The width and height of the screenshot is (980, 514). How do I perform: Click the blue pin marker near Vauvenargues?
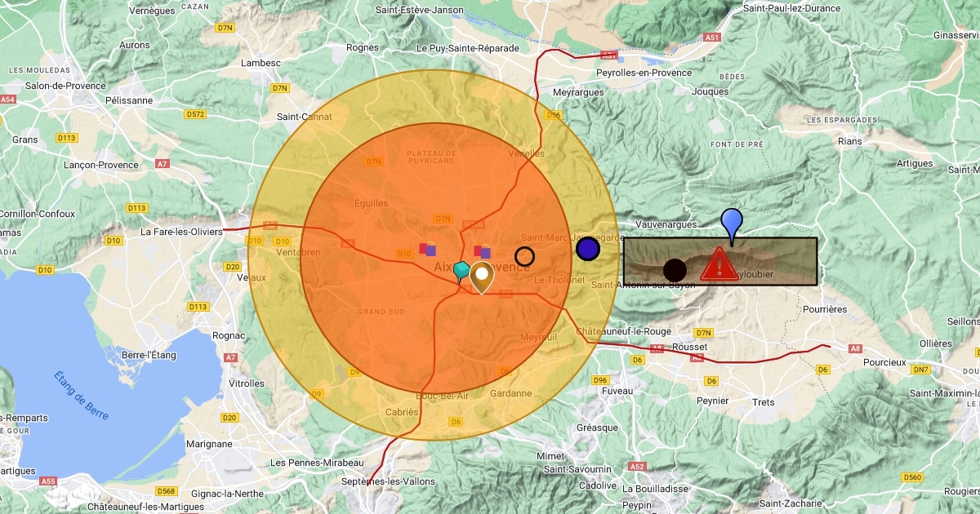(732, 226)
